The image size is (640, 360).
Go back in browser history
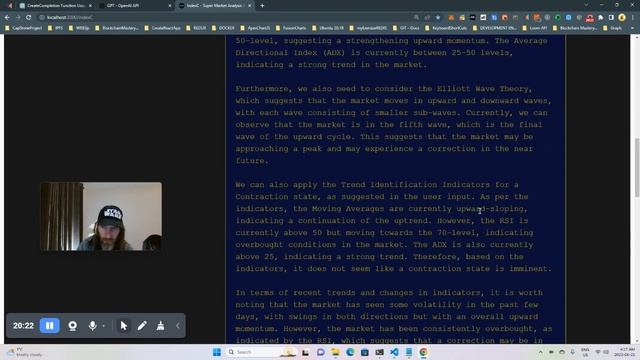(7, 18)
